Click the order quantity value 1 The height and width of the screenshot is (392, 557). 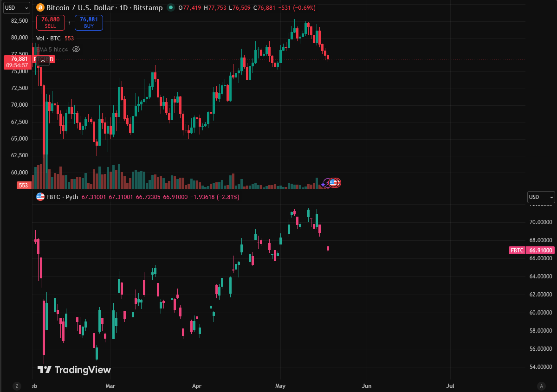70,23
